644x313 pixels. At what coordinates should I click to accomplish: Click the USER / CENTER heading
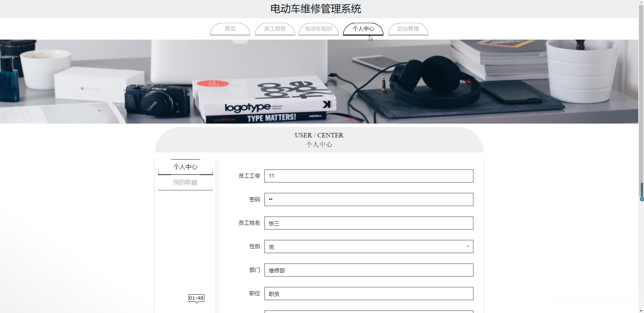pyautogui.click(x=319, y=135)
